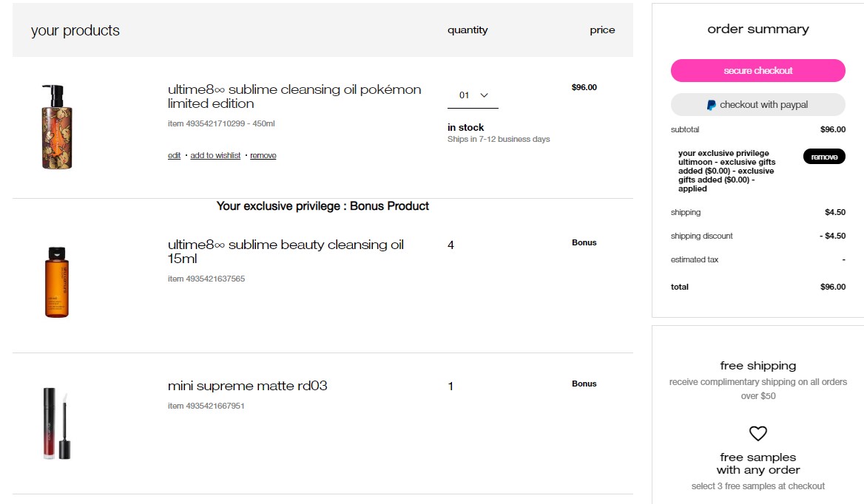View the Pokémon cleansing oil bottle image
The width and height of the screenshot is (864, 504).
point(57,126)
